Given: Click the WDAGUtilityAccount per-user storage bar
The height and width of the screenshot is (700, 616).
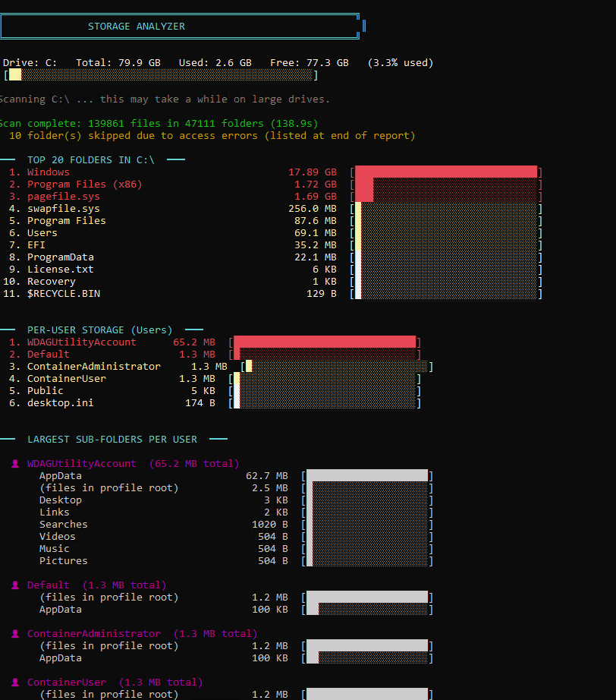Looking at the screenshot, I should point(325,342).
